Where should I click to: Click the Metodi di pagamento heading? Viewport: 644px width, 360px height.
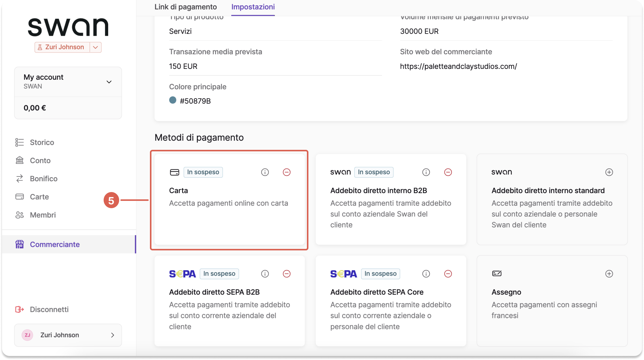pos(199,138)
